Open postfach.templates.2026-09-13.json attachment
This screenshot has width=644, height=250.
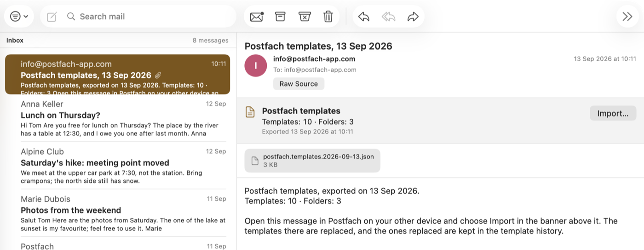[x=312, y=160]
